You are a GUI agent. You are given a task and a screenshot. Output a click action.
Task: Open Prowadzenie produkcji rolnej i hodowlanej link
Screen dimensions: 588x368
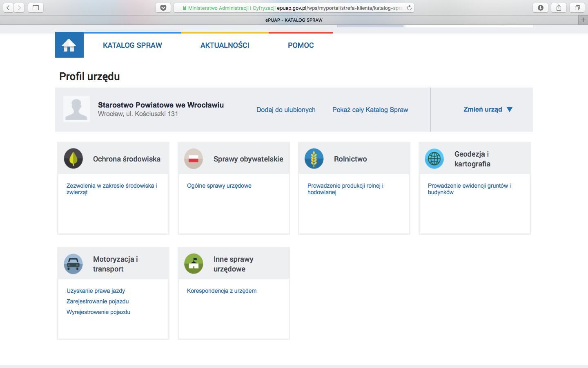(x=345, y=189)
